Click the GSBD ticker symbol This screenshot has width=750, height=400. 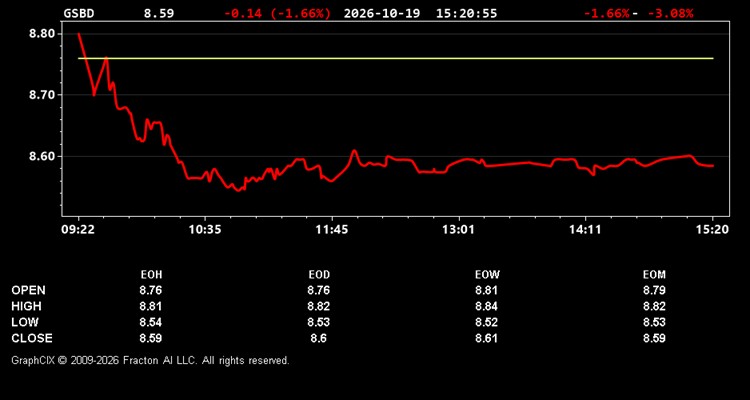point(79,13)
